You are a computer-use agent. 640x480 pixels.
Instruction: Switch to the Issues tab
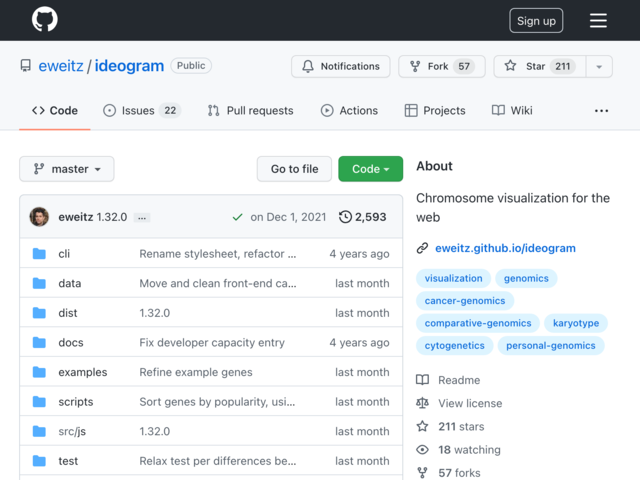coord(142,111)
